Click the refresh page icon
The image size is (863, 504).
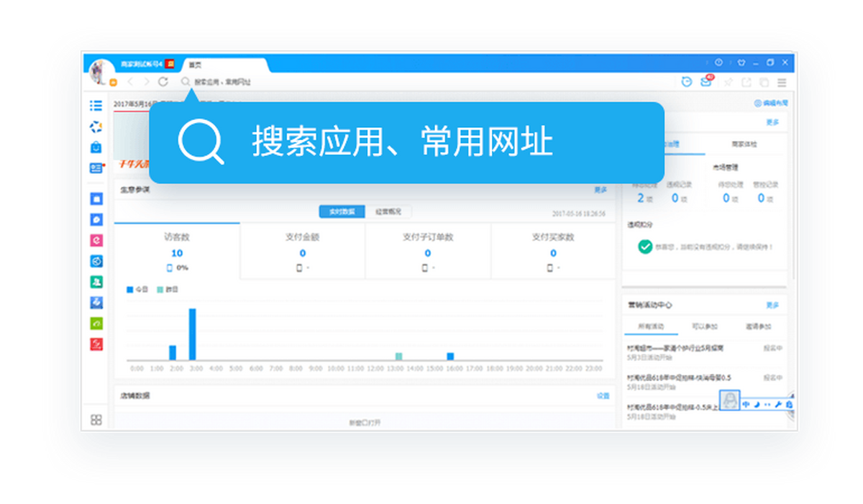[163, 82]
